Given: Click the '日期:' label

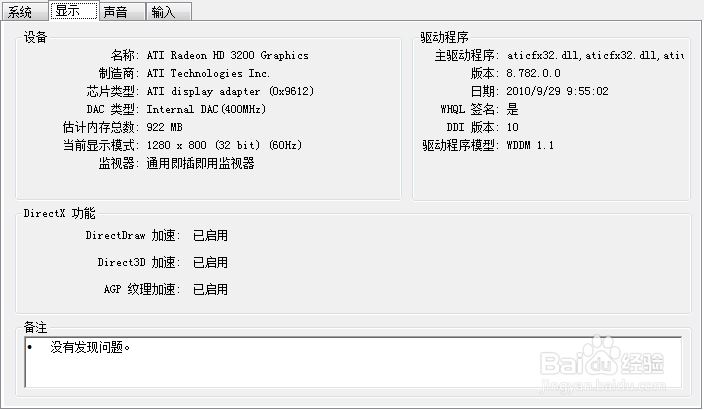Looking at the screenshot, I should pos(485,91).
